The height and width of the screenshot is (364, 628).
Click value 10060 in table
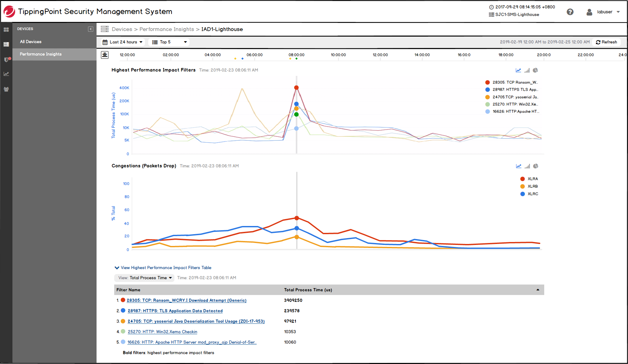(x=290, y=342)
